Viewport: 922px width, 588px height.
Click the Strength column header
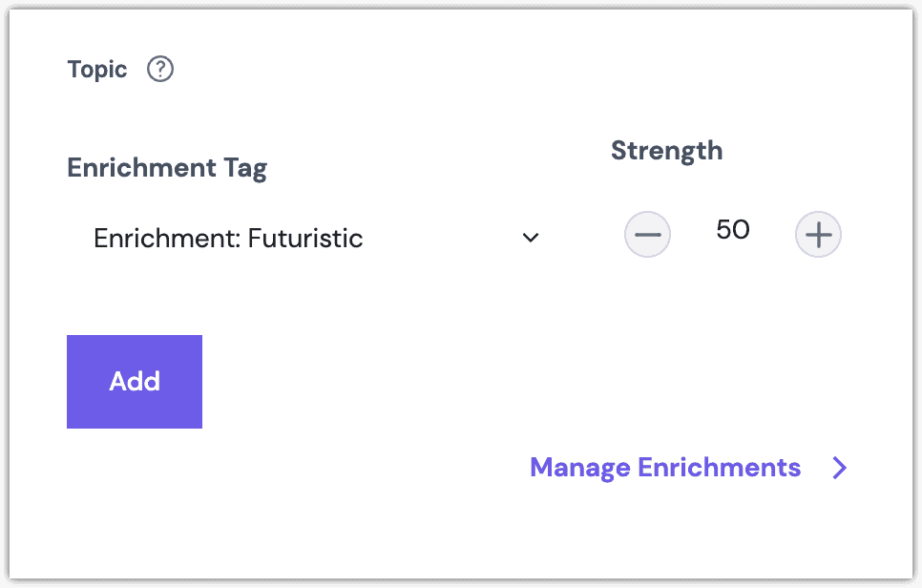[666, 150]
